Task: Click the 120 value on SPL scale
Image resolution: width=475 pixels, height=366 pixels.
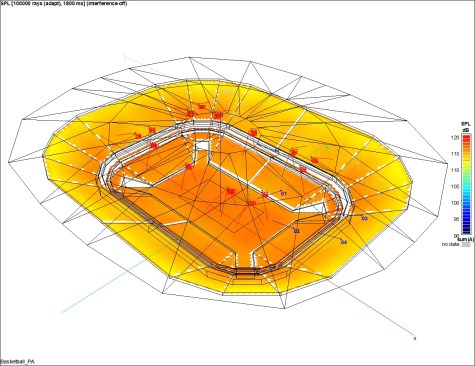Action: coord(456,137)
